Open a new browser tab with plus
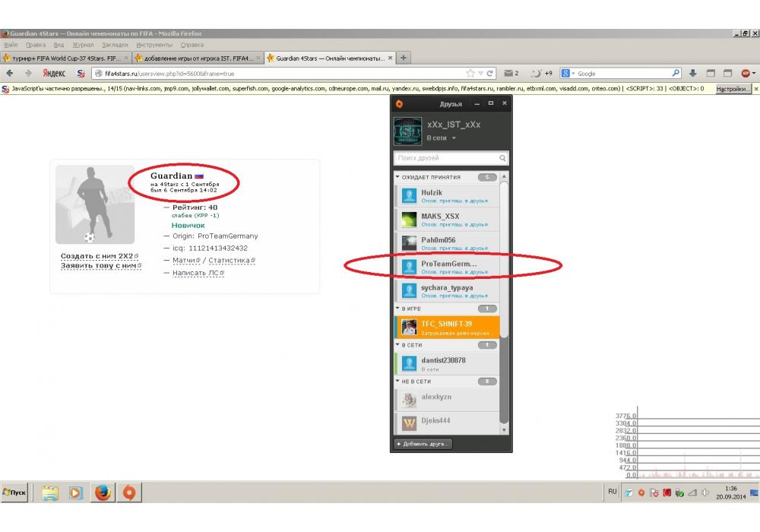This screenshot has height=532, width=760. pos(404,58)
